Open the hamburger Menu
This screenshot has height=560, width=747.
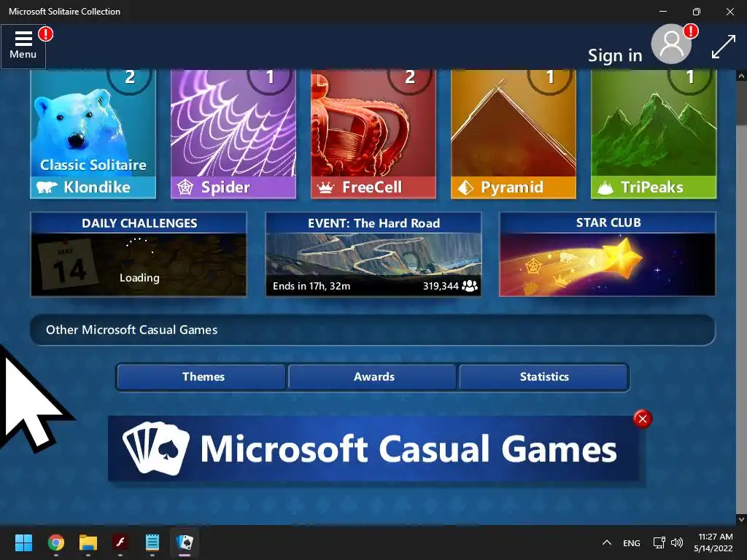(23, 46)
